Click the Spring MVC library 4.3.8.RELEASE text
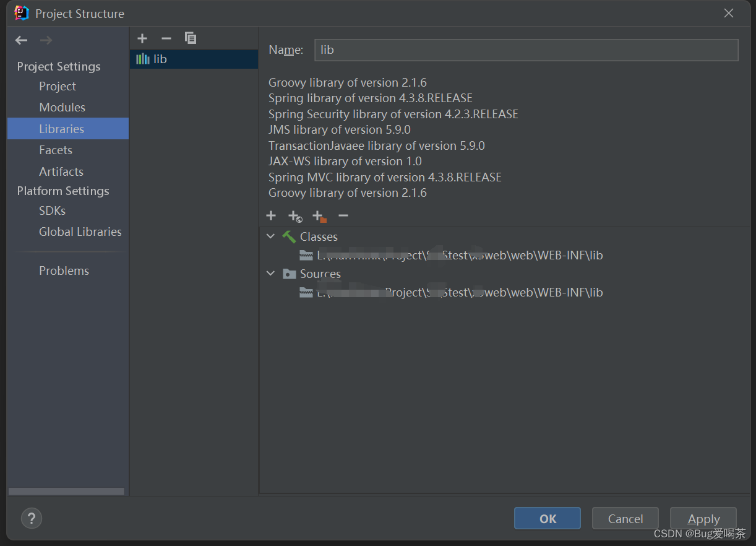Screen dimensions: 756x546 (385, 177)
